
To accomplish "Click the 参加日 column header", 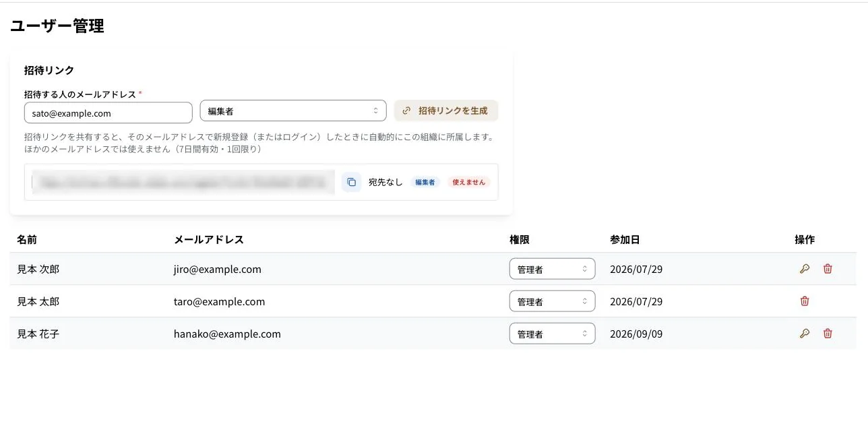I will 625,239.
